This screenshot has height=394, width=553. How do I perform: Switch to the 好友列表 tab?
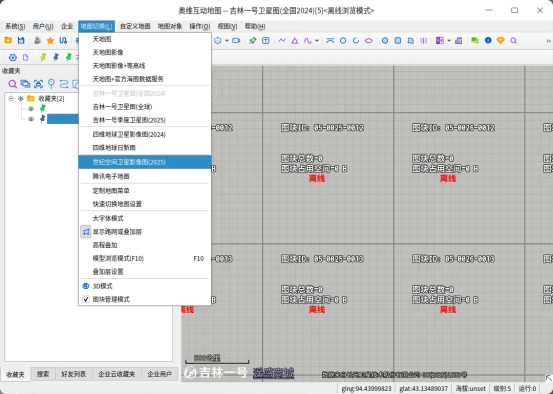click(x=74, y=374)
